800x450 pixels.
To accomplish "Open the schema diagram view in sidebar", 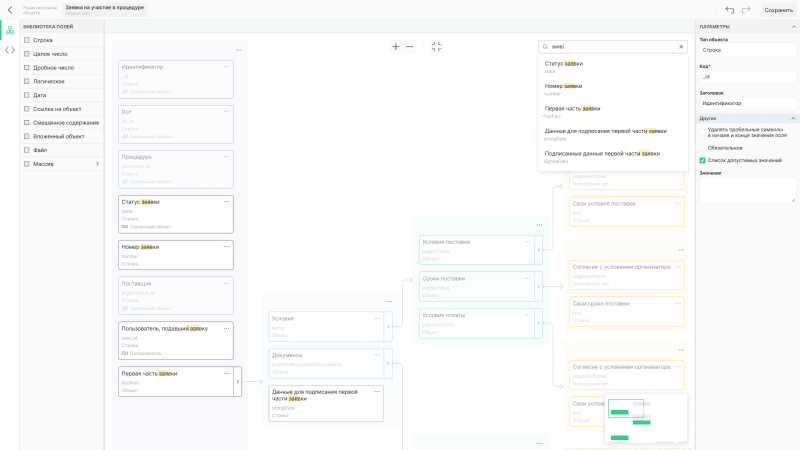I will (10, 30).
